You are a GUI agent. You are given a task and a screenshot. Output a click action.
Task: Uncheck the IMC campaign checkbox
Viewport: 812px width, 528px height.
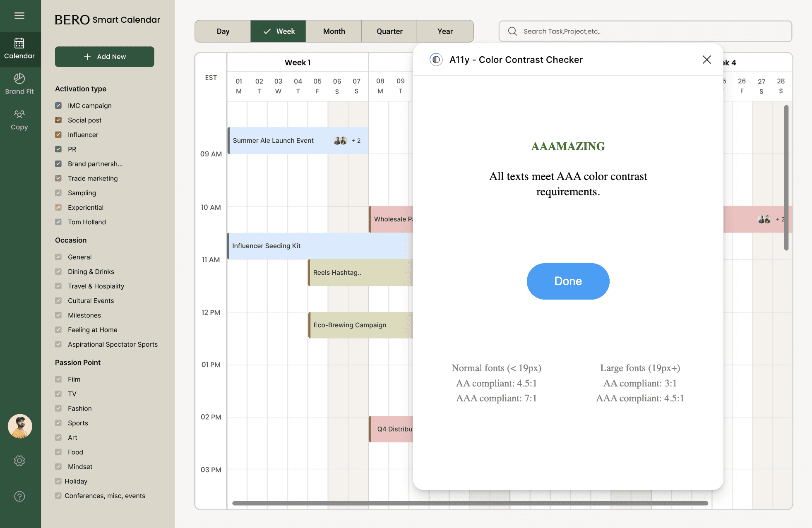(x=58, y=106)
